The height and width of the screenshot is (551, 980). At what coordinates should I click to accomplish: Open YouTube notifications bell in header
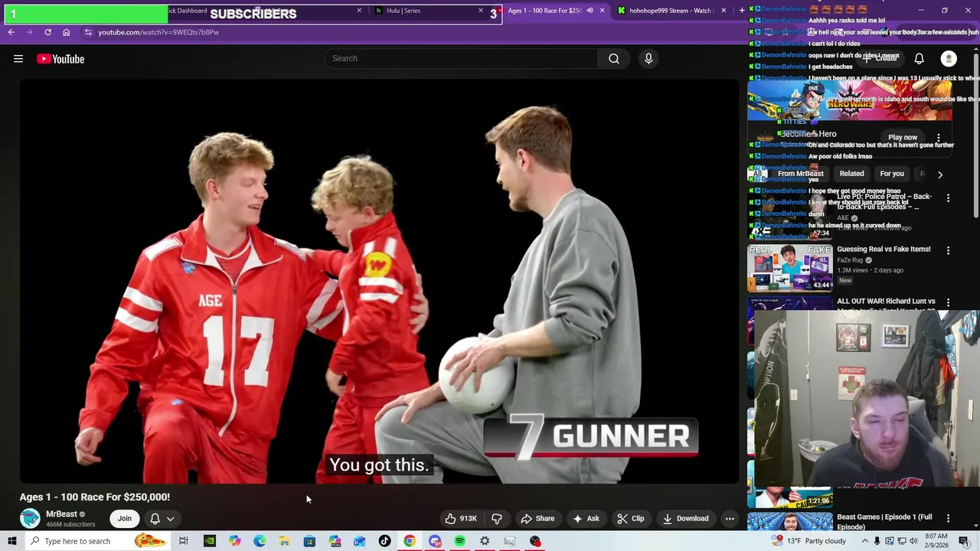pyautogui.click(x=919, y=59)
